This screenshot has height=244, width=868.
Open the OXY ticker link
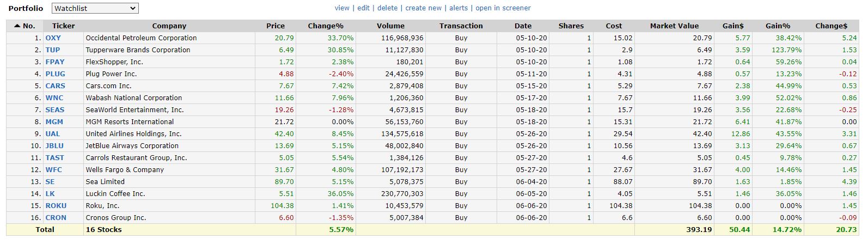click(53, 38)
